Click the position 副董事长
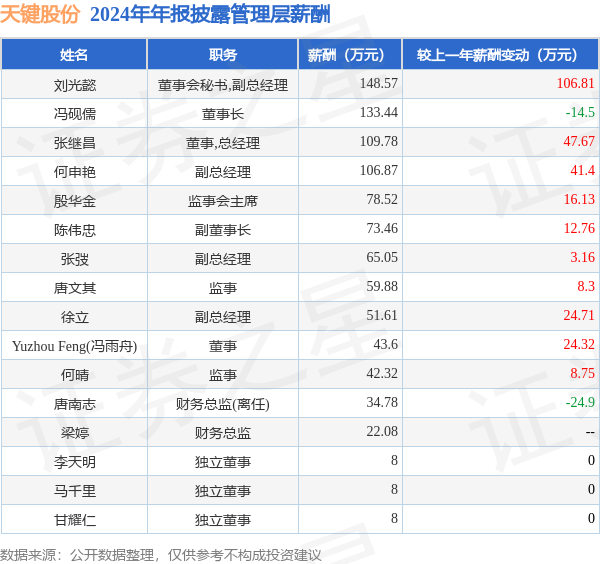This screenshot has height=564, width=600. point(223,230)
